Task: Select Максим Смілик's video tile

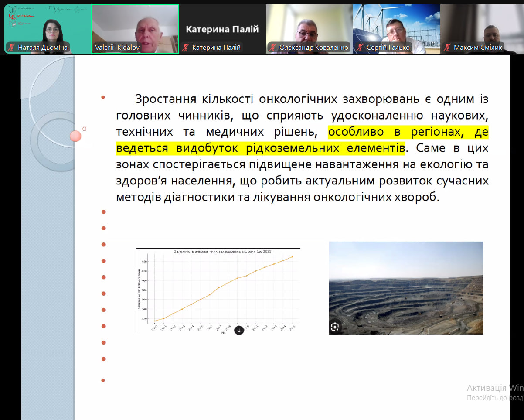Action: point(482,29)
